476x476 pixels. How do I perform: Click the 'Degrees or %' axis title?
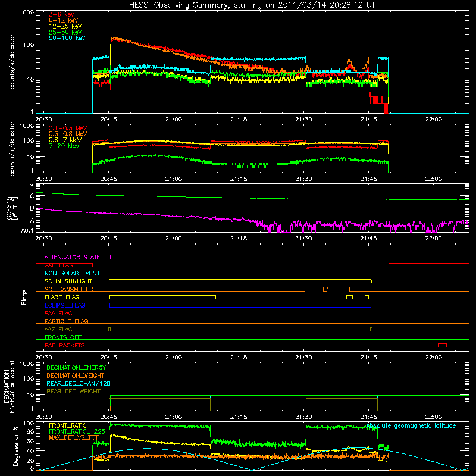click(15, 446)
